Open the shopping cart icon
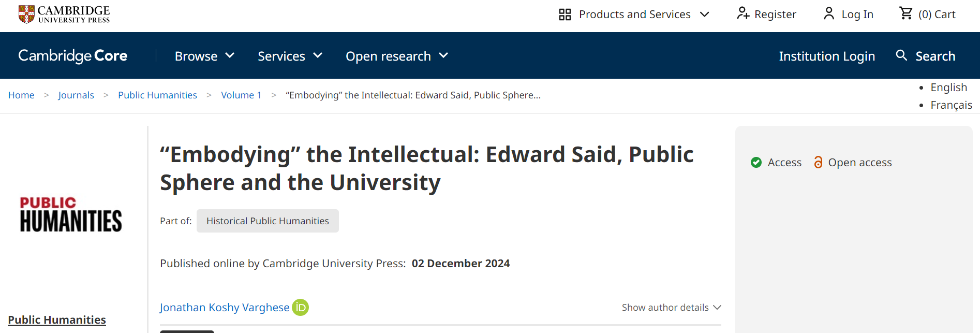 [906, 13]
